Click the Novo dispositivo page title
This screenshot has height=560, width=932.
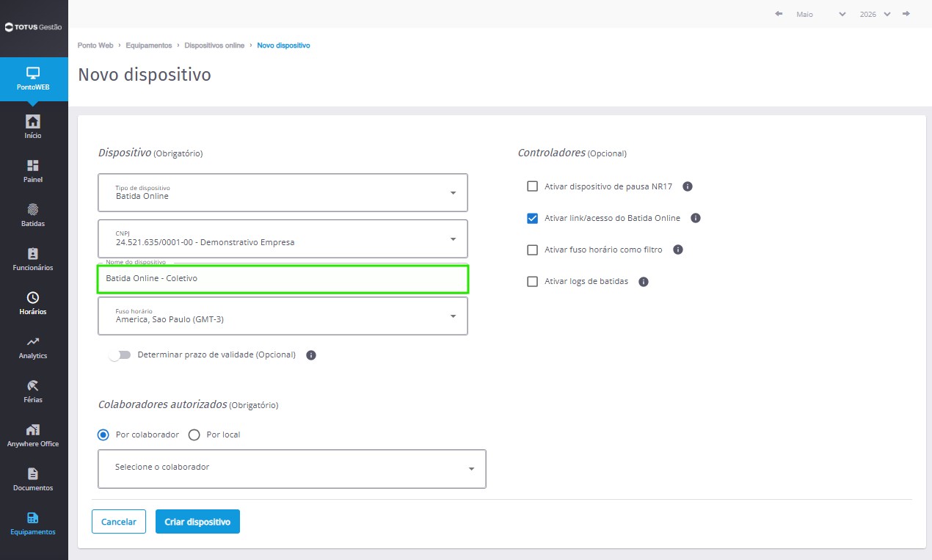click(x=145, y=75)
